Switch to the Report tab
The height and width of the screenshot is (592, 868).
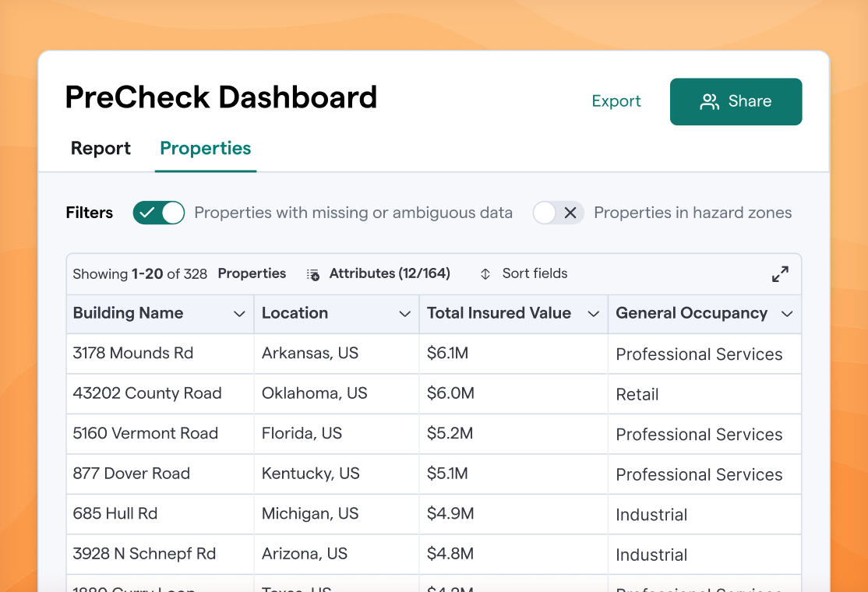click(x=101, y=148)
